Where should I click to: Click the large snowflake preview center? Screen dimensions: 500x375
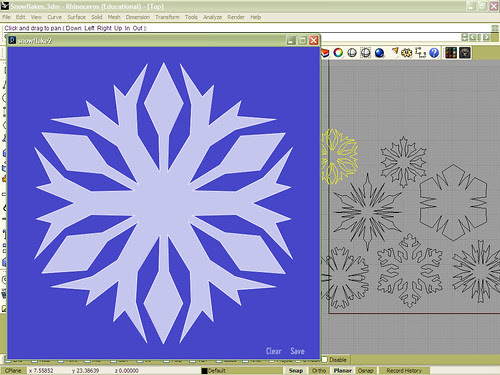(163, 203)
